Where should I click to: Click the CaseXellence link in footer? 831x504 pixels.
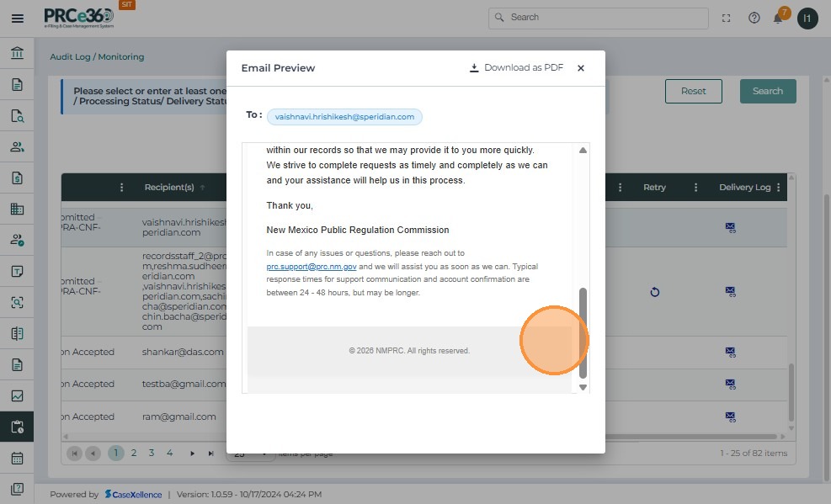point(133,494)
